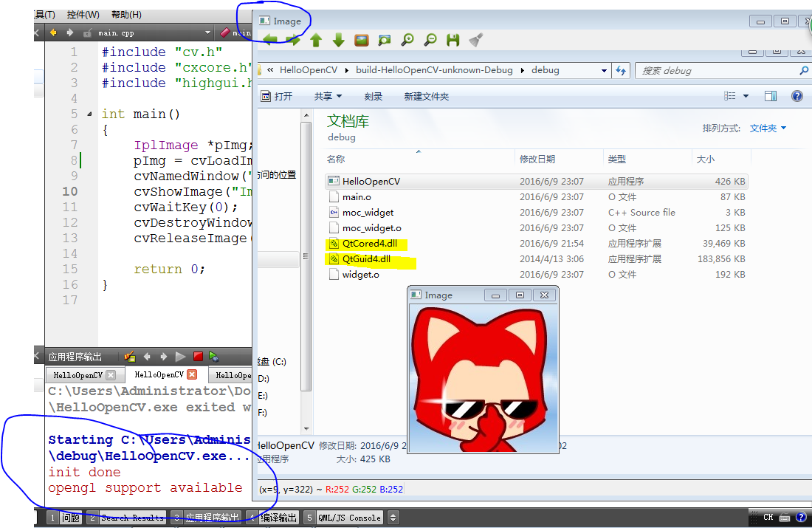
Task: Select the HelloOpenCV application file
Action: click(x=537, y=182)
